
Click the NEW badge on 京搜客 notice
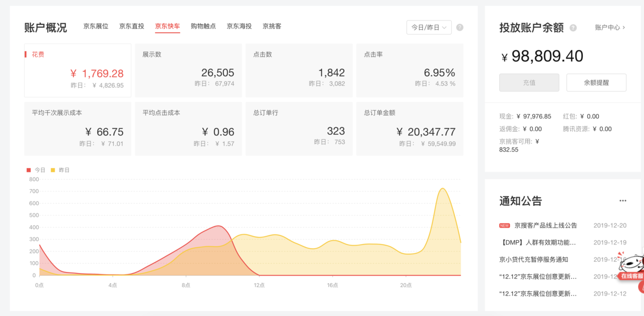[504, 226]
